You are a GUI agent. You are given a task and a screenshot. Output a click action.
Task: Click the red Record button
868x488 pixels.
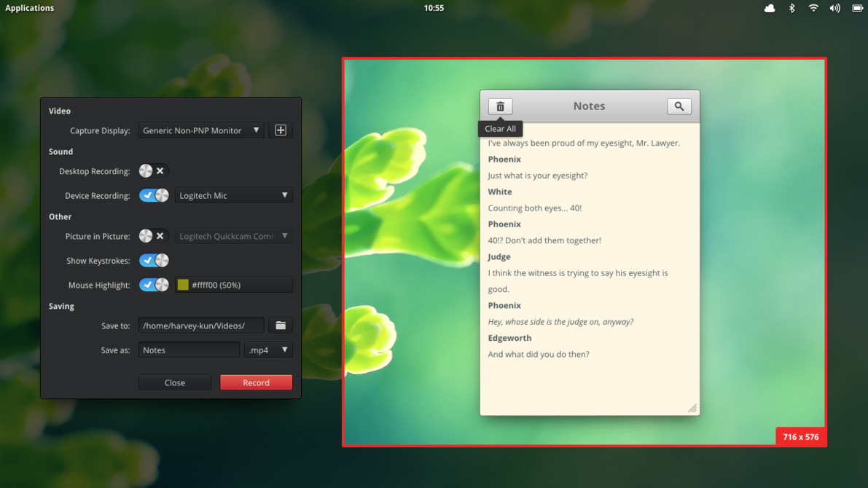coord(257,382)
